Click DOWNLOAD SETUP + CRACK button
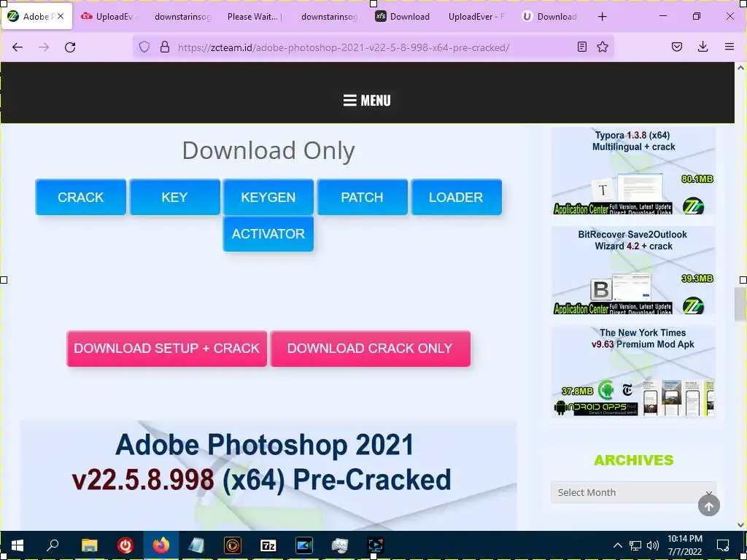 click(x=167, y=349)
